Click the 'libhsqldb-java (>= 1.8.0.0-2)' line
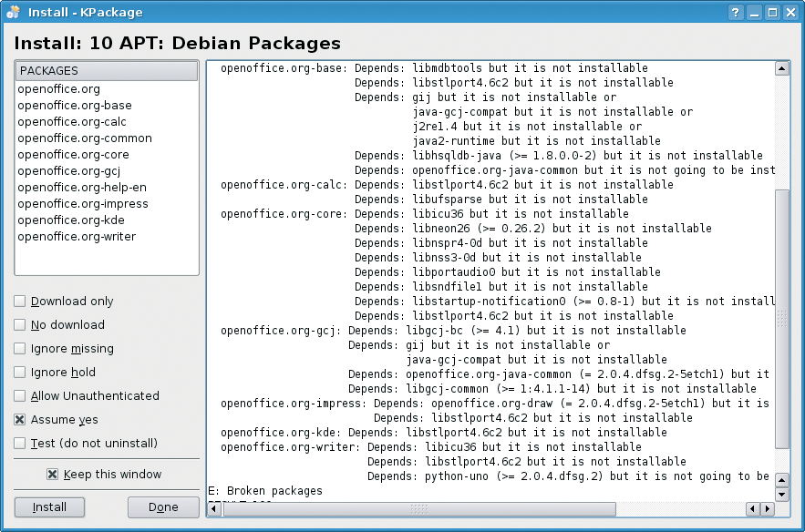This screenshot has height=532, width=805. 559,156
